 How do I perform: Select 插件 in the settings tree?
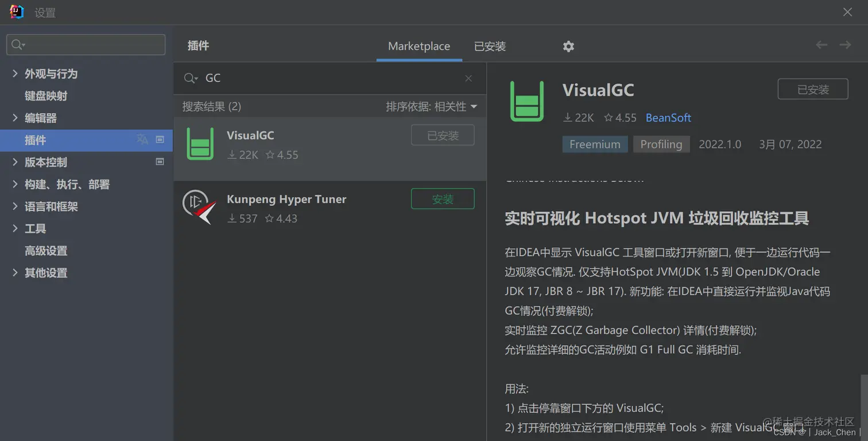point(86,140)
